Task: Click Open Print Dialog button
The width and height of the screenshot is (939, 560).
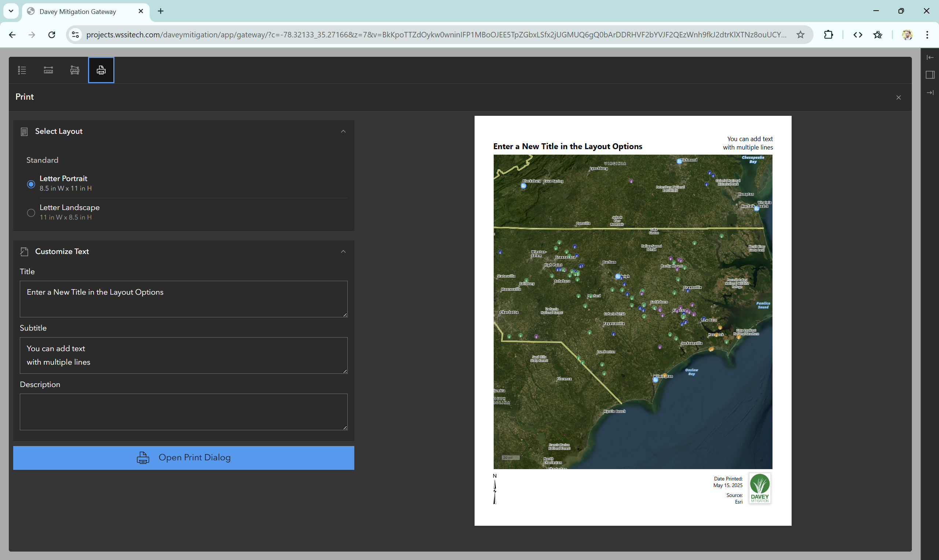Action: coord(183,458)
